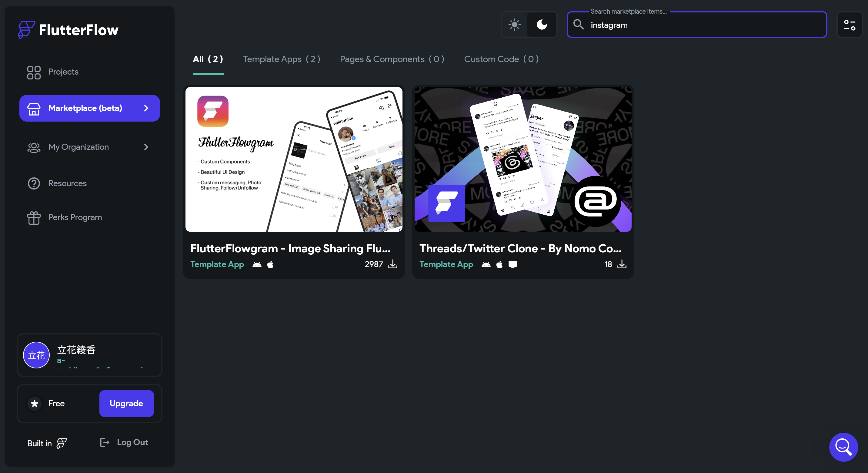
Task: Click the search magnifier icon in the search bar
Action: 579,25
